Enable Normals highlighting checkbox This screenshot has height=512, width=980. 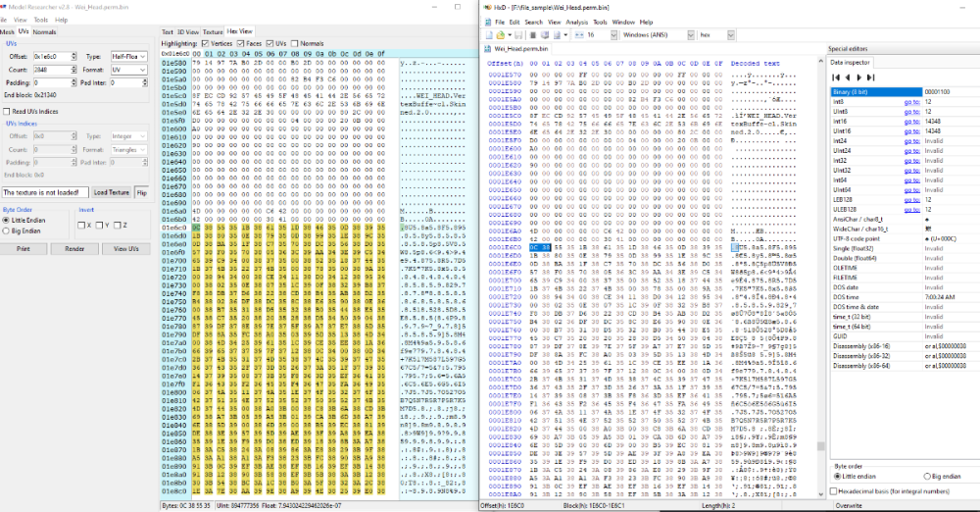[294, 44]
